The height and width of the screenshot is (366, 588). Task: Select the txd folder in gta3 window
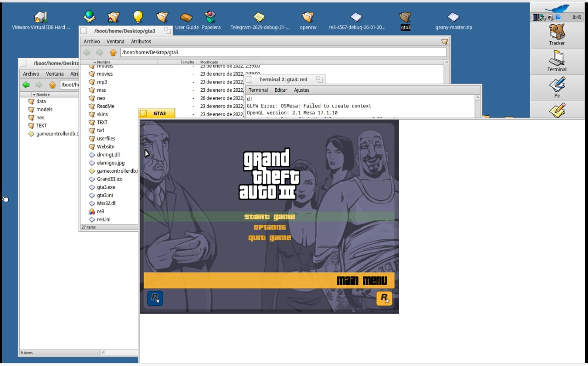click(96, 130)
